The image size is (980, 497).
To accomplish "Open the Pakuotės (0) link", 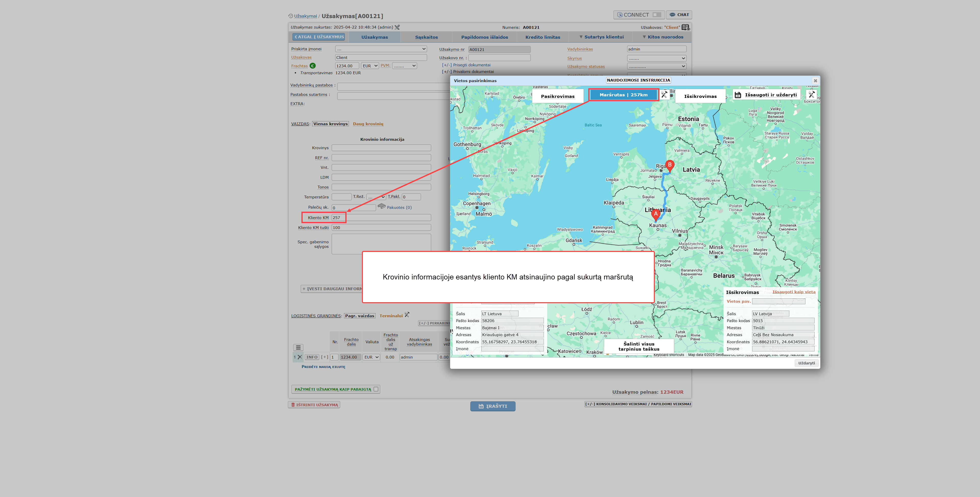I will [x=399, y=208].
